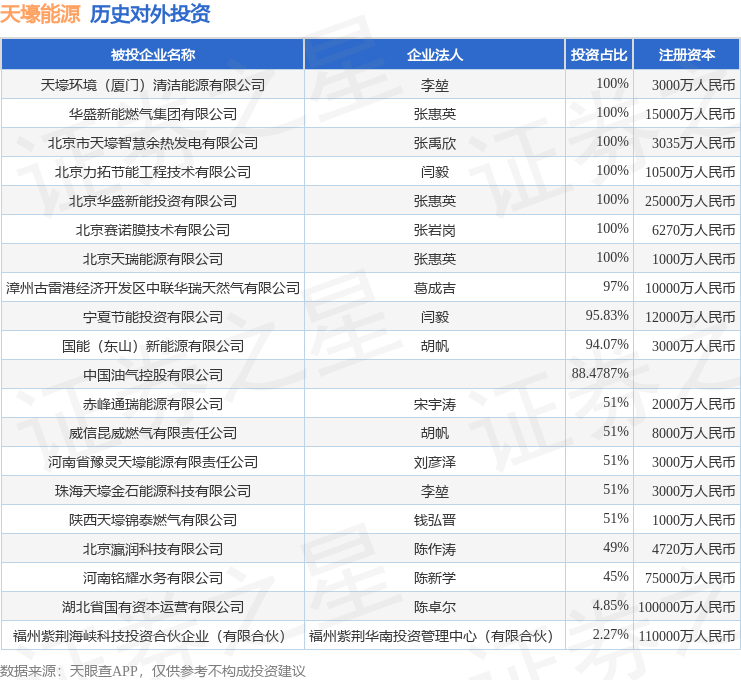Click legal person 葛成吉
This screenshot has width=741, height=680.
click(x=435, y=288)
